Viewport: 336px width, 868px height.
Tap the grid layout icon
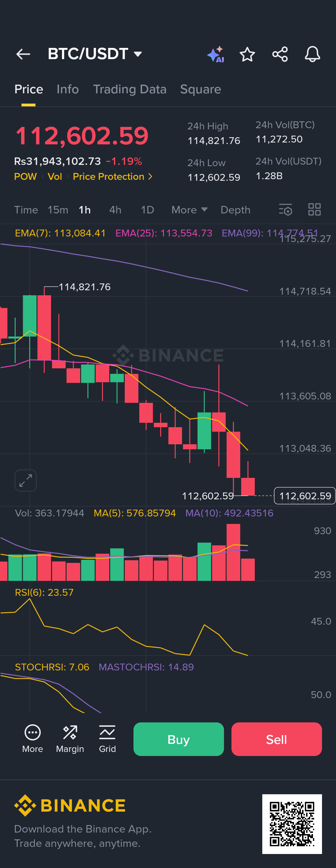pos(315,210)
